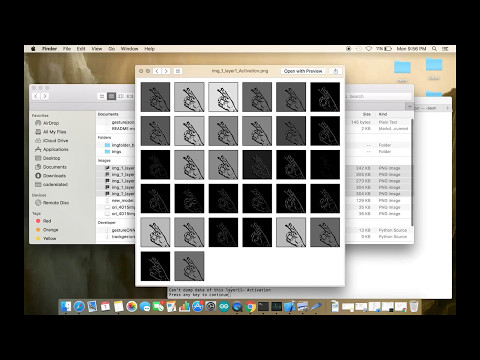
Task: Sort files by the Kind column
Action: pos(383,114)
